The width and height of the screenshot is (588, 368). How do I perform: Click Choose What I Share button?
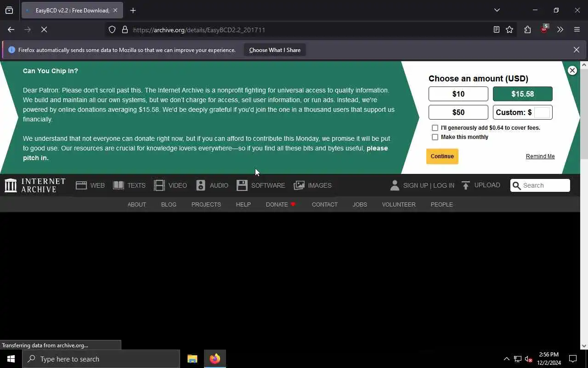275,50
